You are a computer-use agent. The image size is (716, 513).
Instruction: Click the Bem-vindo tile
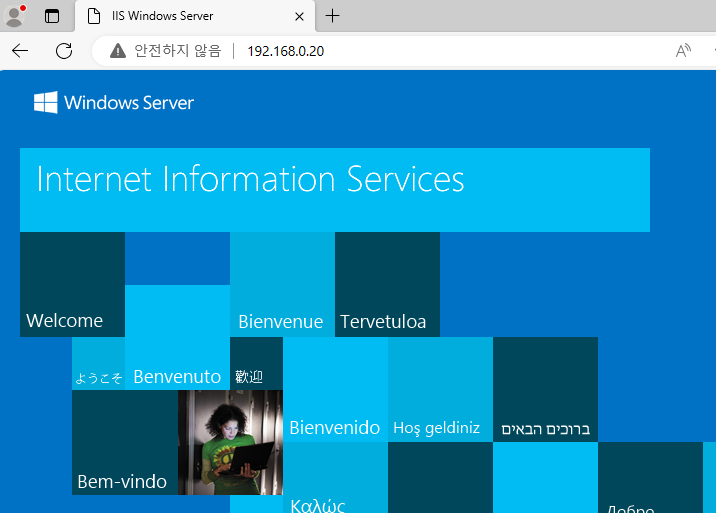pos(125,442)
